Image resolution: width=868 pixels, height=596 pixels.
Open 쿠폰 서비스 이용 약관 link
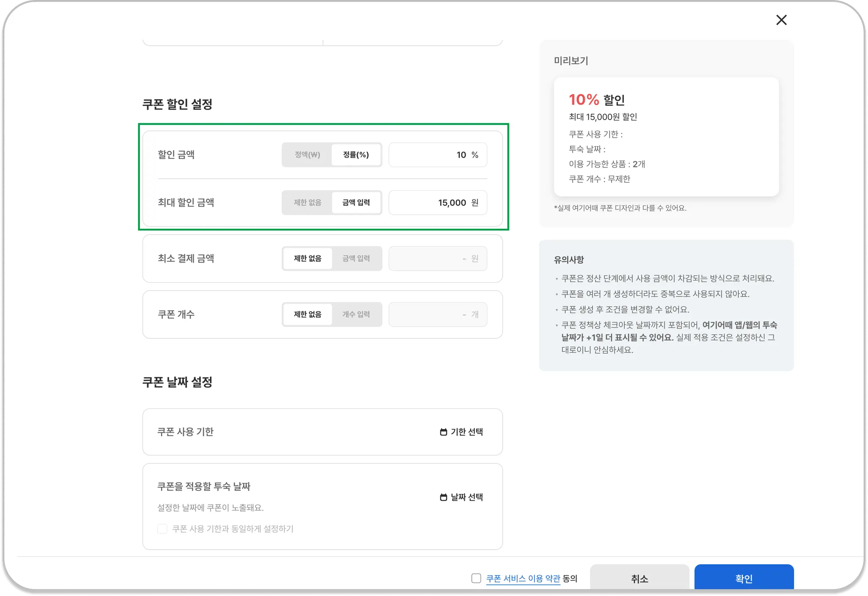[523, 578]
